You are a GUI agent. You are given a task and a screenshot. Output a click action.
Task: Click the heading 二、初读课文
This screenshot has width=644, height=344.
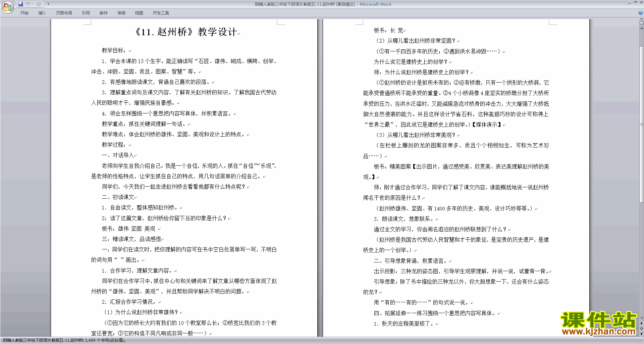[118, 197]
